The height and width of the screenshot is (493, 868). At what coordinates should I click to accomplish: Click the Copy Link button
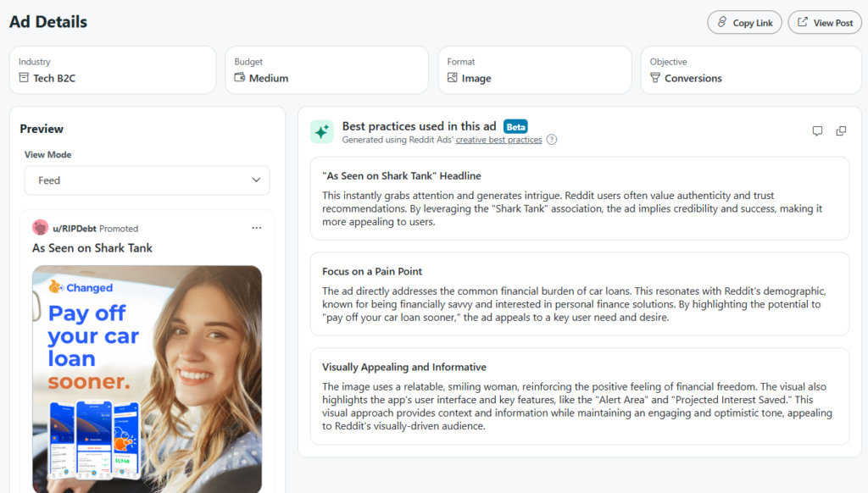[744, 23]
